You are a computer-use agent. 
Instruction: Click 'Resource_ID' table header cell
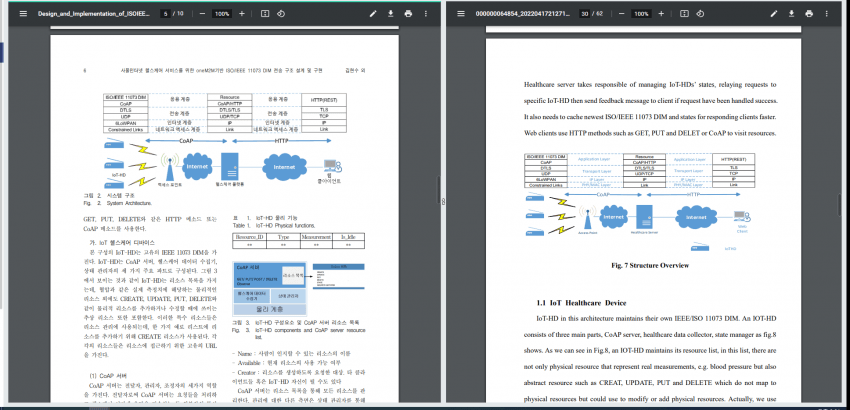(250, 237)
